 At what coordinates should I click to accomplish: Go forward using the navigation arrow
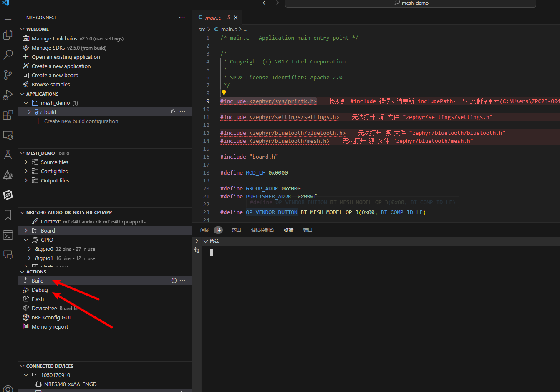[276, 3]
